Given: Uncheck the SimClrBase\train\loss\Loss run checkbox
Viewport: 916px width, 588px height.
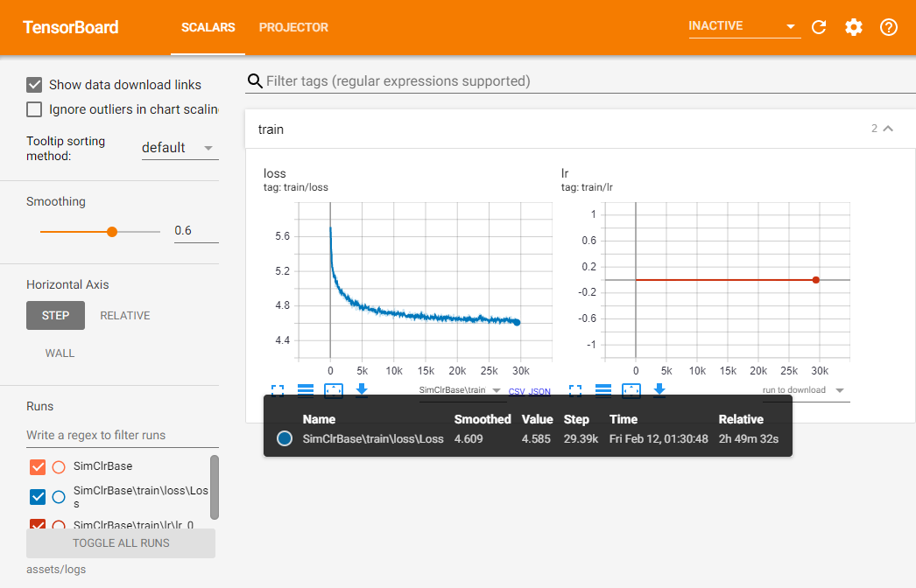Looking at the screenshot, I should [38, 497].
